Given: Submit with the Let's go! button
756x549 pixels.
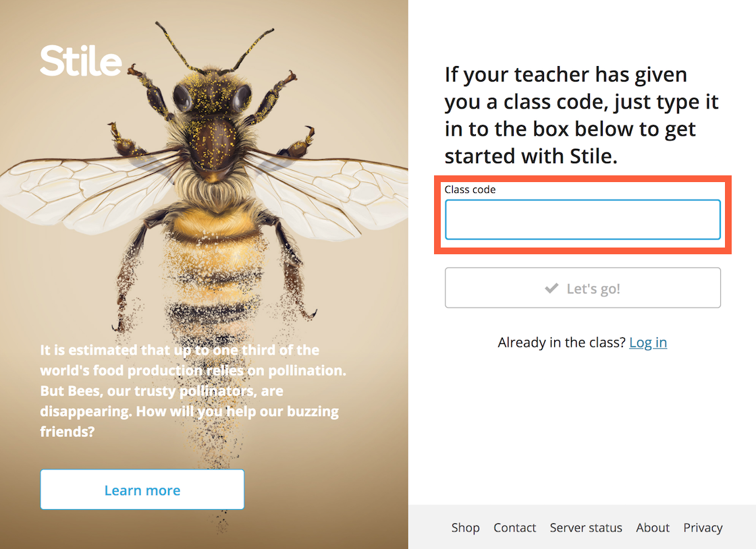Looking at the screenshot, I should [x=583, y=287].
